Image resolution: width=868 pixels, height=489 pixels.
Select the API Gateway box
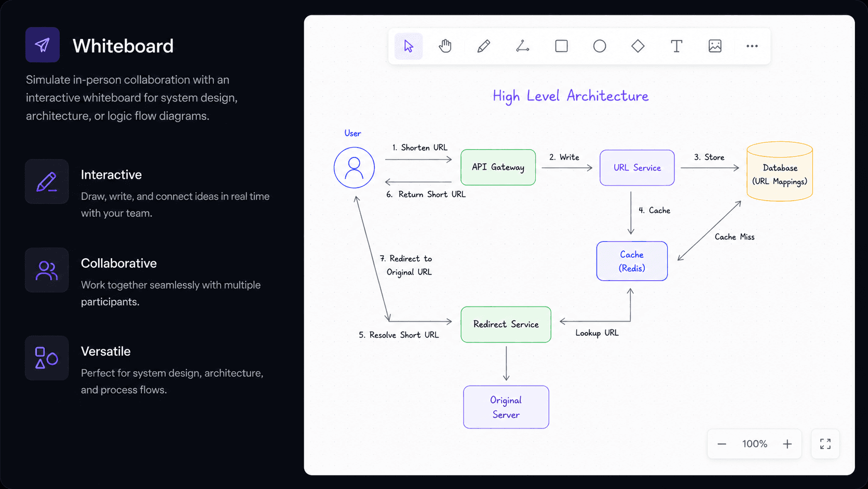pos(498,167)
